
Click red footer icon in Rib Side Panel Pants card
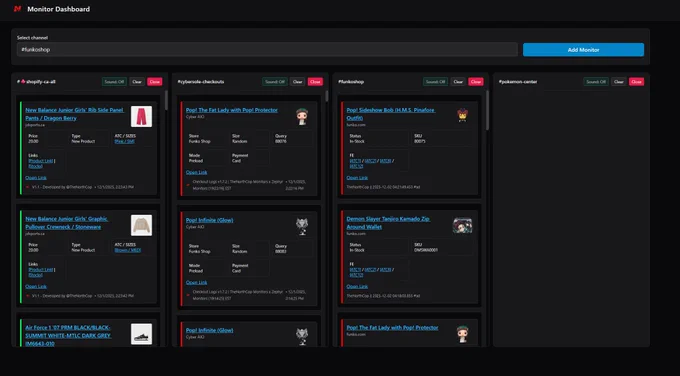[28, 187]
